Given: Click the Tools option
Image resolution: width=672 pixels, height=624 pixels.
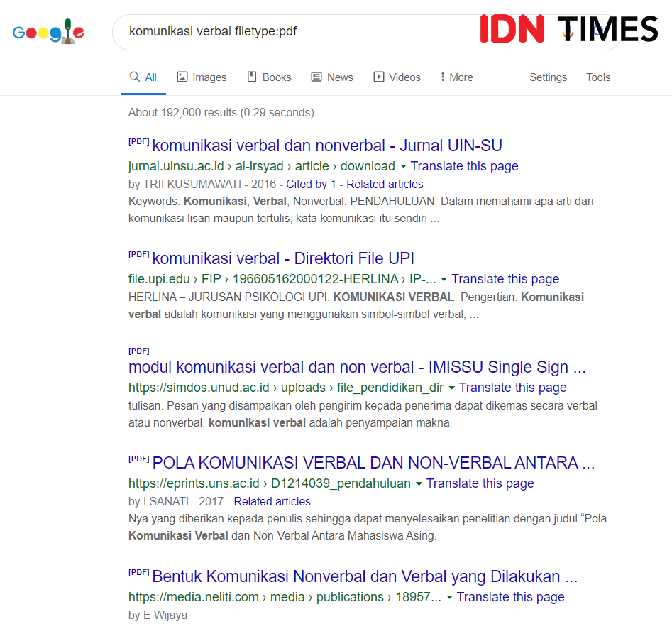Looking at the screenshot, I should coord(598,77).
